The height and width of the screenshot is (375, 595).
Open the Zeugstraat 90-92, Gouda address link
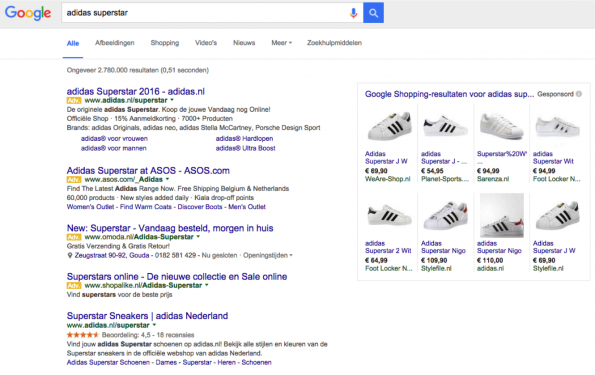112,255
